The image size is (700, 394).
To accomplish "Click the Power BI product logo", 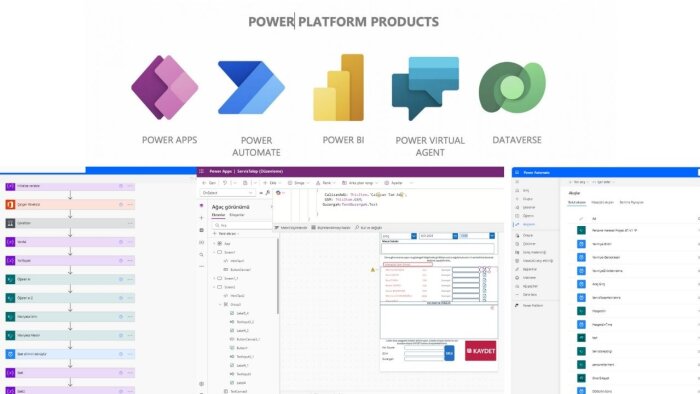I will [x=339, y=87].
